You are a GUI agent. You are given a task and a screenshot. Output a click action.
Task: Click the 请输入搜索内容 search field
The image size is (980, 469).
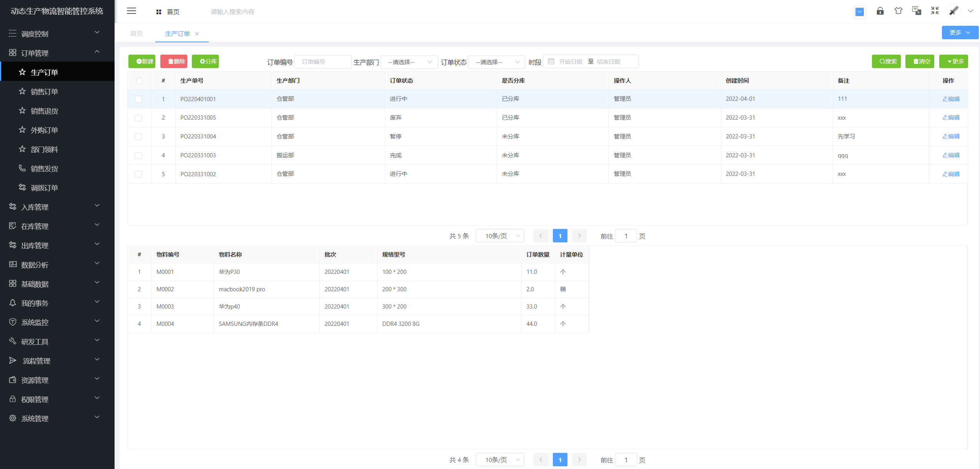pos(233,12)
